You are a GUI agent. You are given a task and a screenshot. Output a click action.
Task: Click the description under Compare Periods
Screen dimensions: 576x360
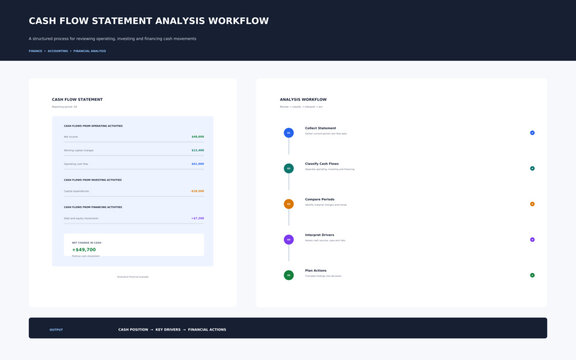click(326, 205)
